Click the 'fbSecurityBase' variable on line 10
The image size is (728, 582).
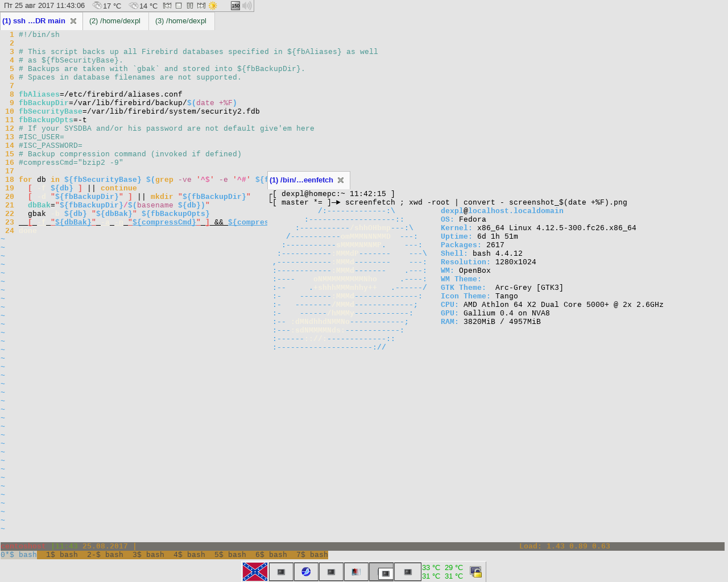click(x=51, y=111)
